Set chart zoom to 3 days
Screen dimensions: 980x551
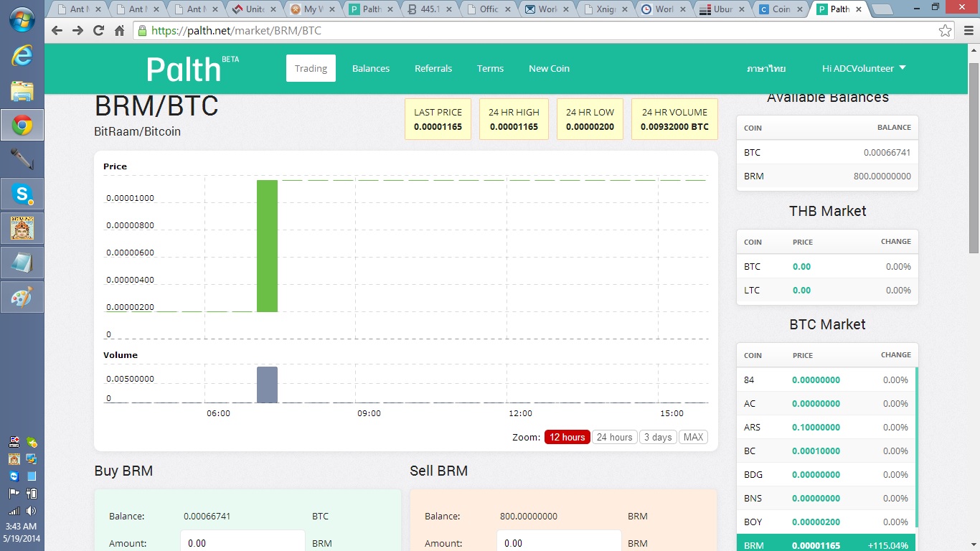coord(658,437)
